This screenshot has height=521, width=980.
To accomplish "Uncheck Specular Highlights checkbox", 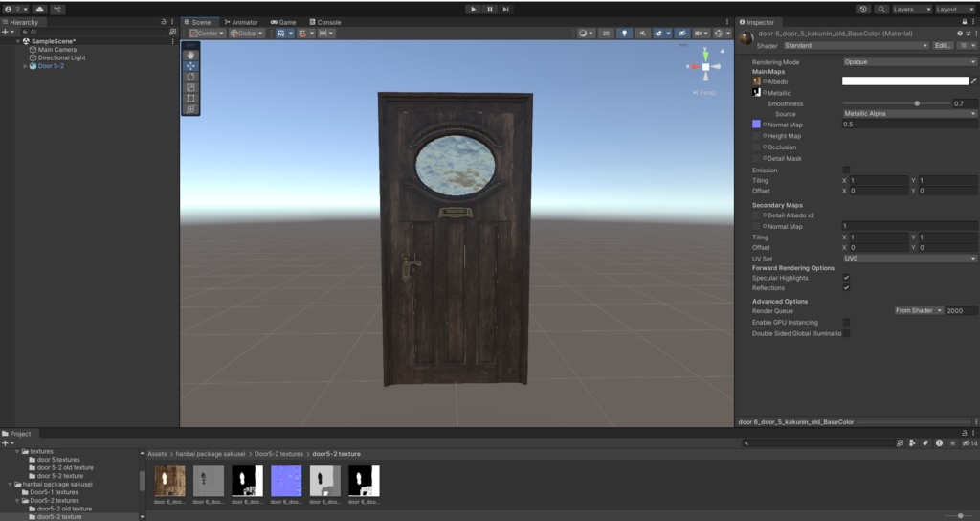I will [846, 278].
